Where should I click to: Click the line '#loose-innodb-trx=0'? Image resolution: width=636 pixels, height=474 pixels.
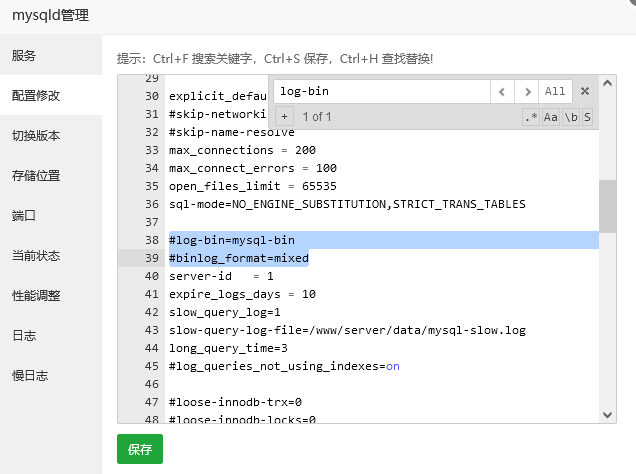(x=235, y=402)
